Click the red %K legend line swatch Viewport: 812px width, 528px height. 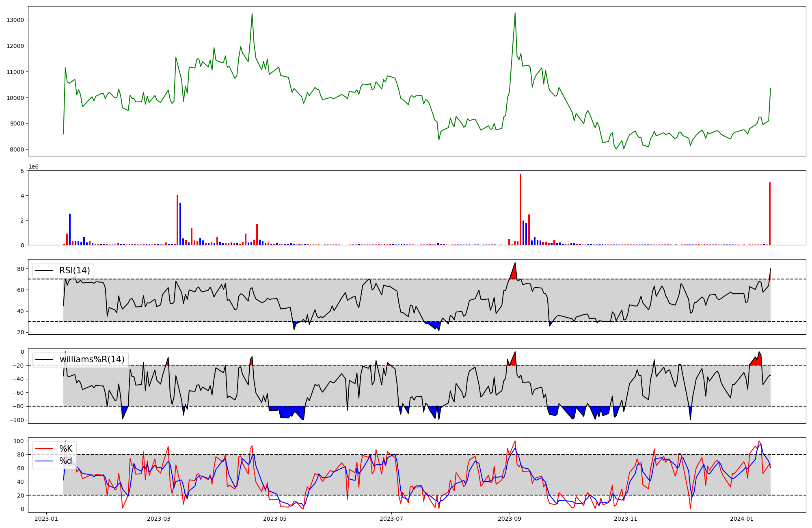[44, 448]
